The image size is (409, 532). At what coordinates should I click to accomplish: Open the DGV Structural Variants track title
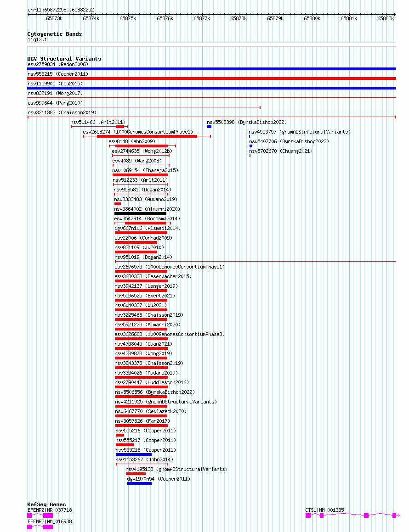64,59
